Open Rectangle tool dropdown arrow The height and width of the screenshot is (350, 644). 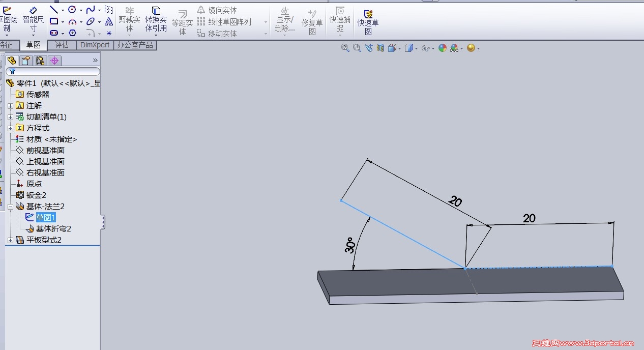(x=63, y=22)
